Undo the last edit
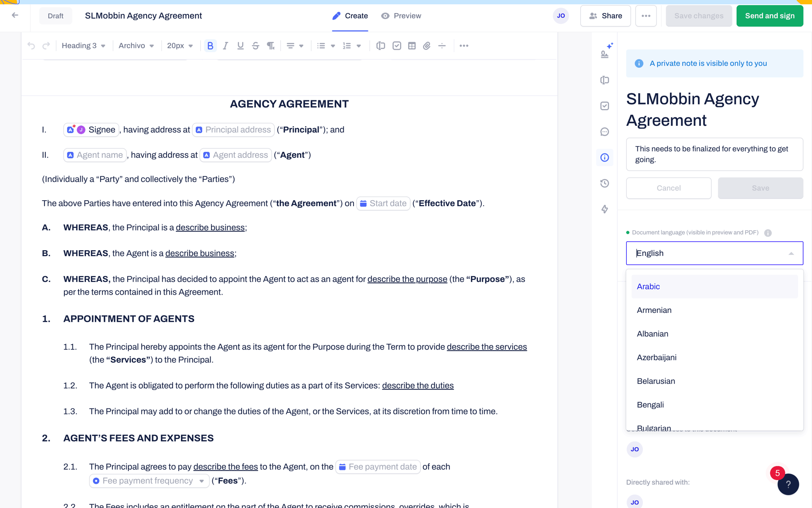This screenshot has height=508, width=812. tap(31, 46)
